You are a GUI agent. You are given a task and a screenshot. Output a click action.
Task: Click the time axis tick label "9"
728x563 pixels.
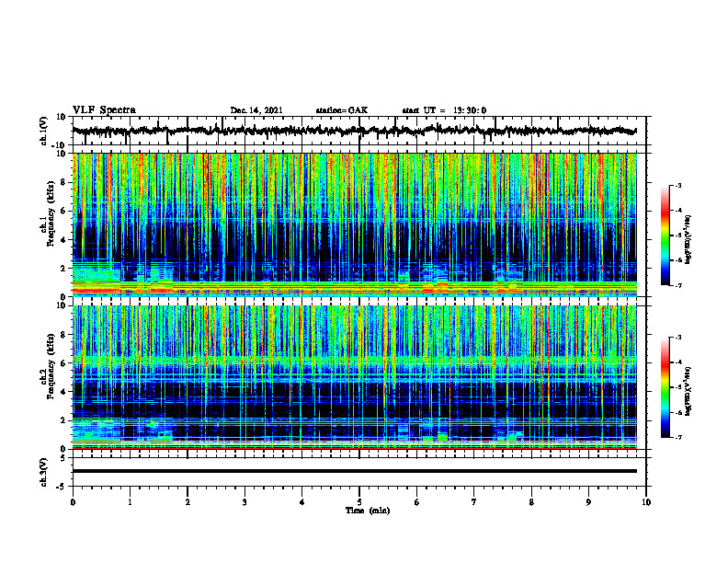pos(588,502)
